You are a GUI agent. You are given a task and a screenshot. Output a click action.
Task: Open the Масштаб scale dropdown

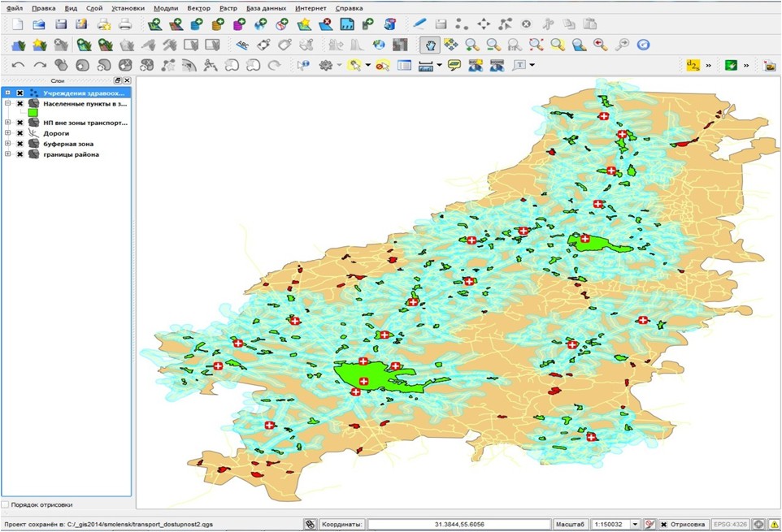(636, 524)
